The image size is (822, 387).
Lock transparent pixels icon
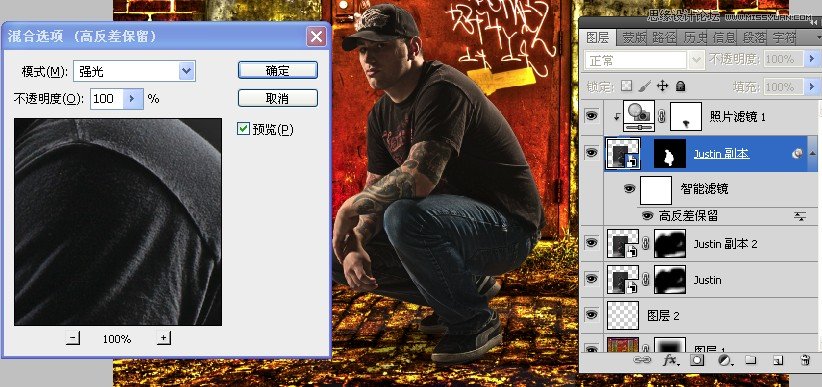(627, 85)
